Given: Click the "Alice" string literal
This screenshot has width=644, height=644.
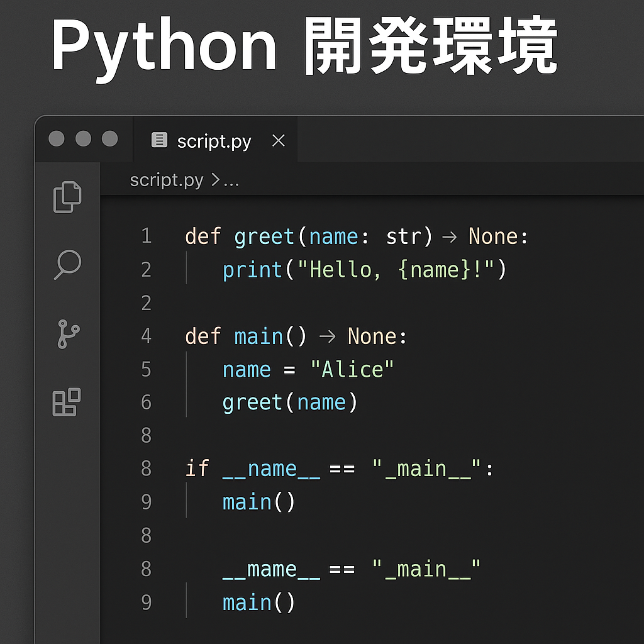Looking at the screenshot, I should (x=352, y=369).
